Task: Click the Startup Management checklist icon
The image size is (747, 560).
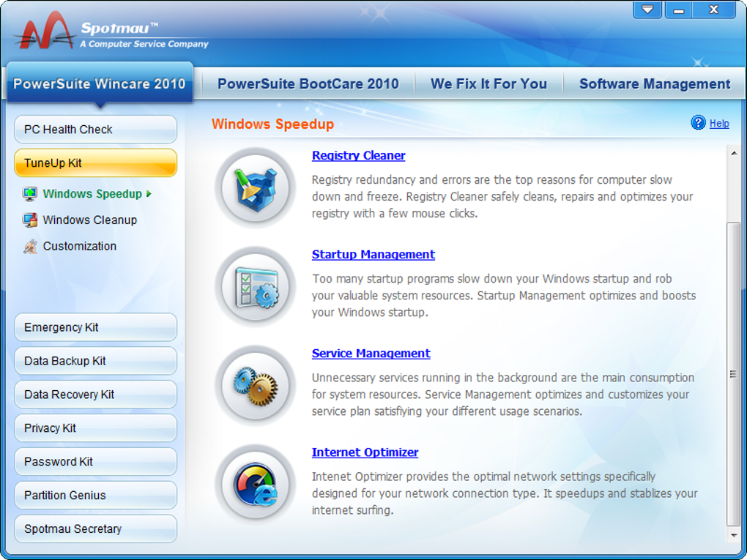Action: point(256,287)
